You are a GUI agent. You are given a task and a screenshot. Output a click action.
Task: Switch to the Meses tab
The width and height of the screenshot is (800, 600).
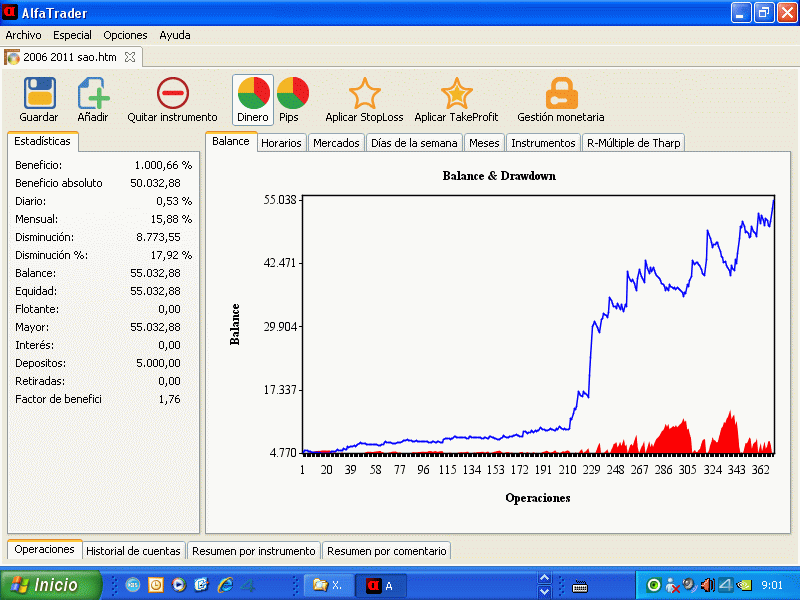coord(484,143)
